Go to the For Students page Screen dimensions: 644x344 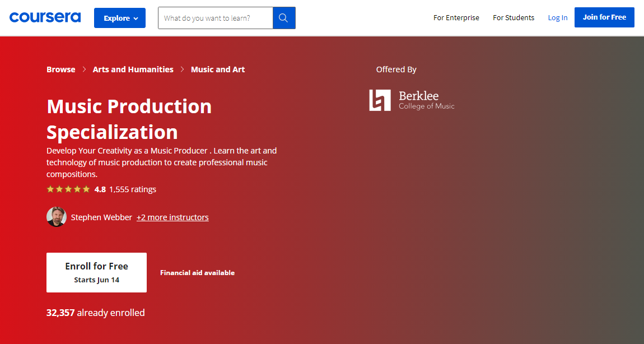point(513,18)
